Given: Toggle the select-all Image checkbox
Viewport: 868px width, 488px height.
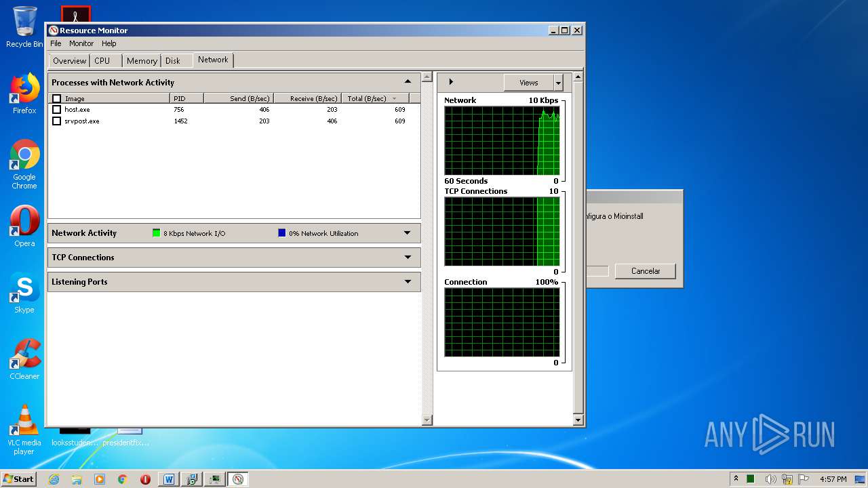Looking at the screenshot, I should tap(57, 99).
